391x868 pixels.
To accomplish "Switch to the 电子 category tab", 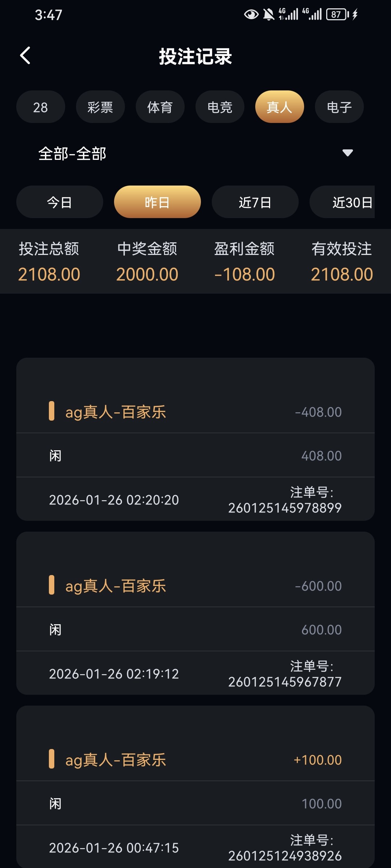I will 339,107.
